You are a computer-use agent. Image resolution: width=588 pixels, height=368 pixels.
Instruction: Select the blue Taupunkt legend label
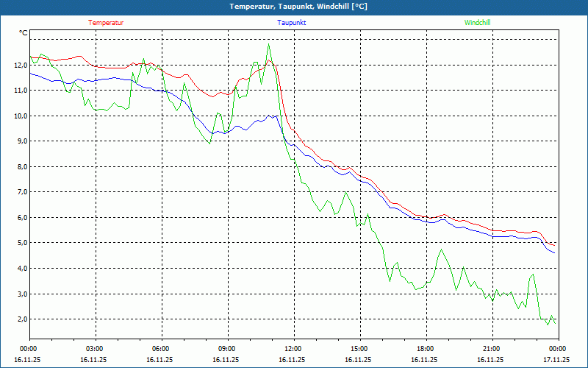(292, 23)
